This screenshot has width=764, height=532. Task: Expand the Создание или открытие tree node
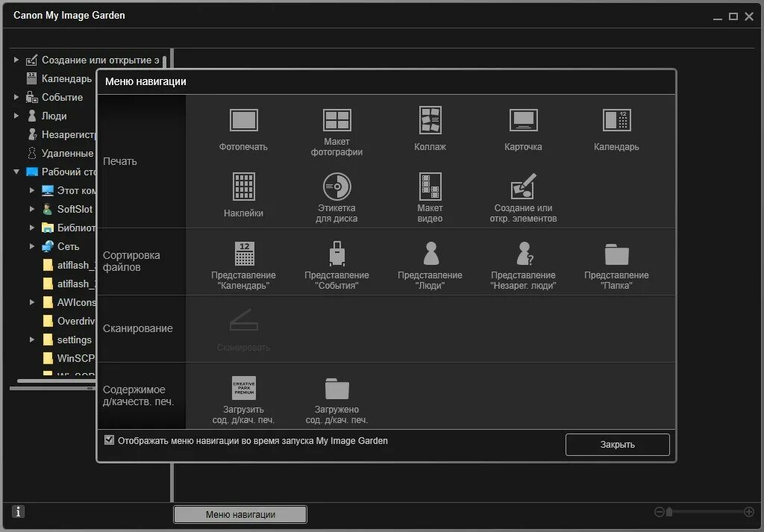click(16, 60)
